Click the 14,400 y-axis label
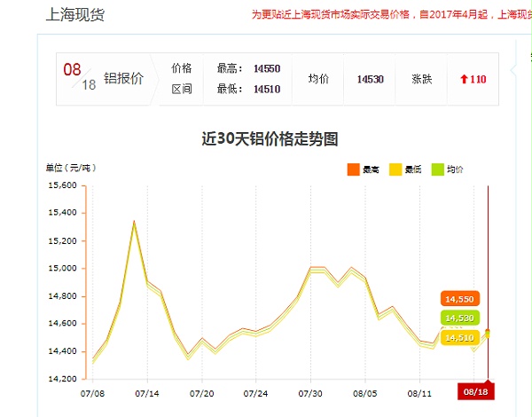532x417 pixels. [x=62, y=351]
